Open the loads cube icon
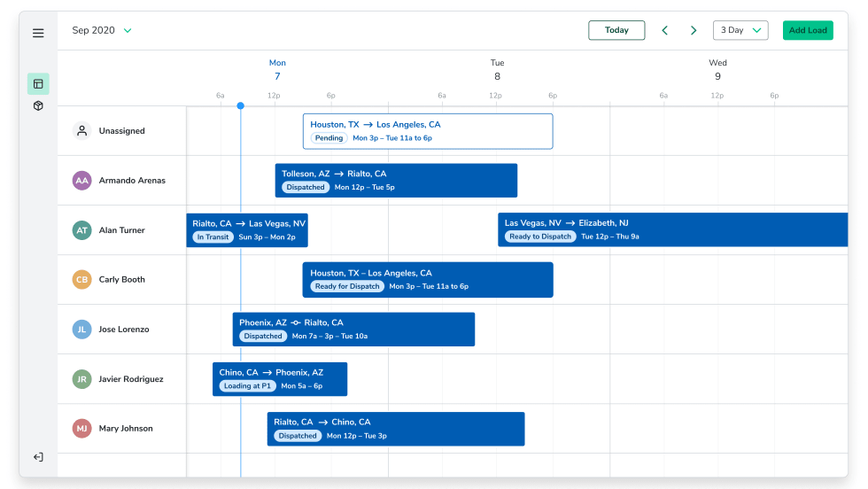 pos(38,106)
